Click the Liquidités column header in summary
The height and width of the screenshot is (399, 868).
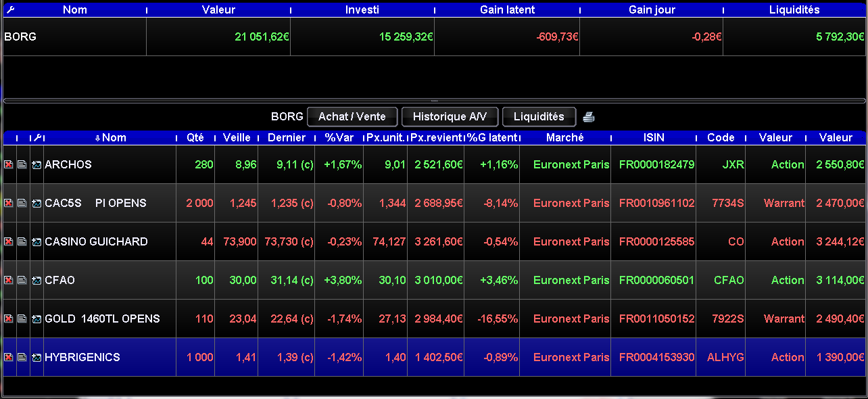coord(794,9)
